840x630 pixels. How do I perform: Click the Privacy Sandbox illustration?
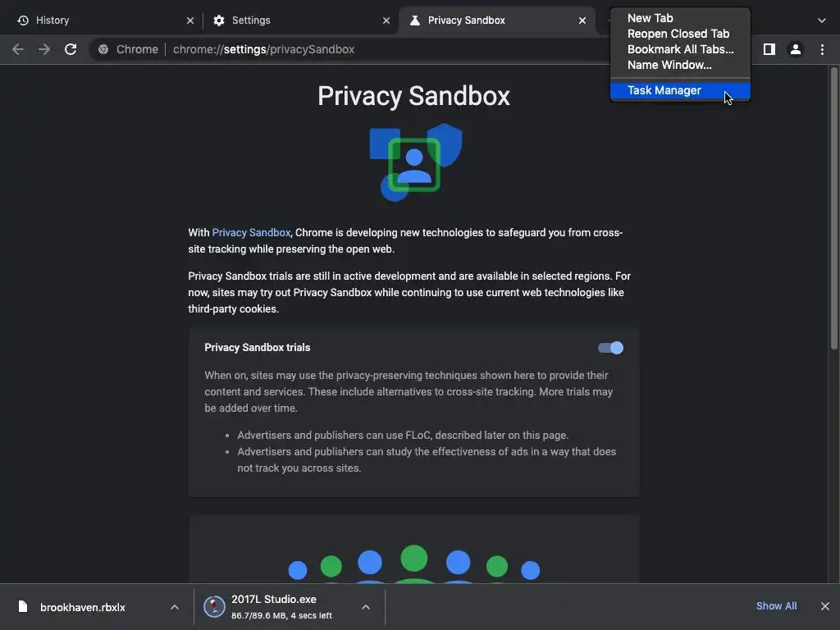tap(416, 162)
